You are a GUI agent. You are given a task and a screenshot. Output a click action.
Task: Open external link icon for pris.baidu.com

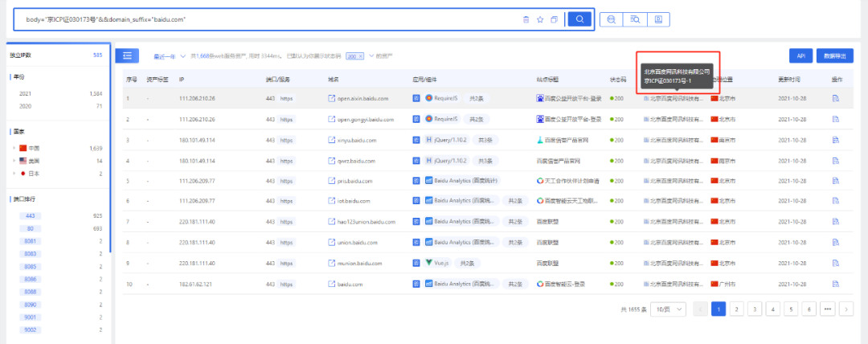(332, 181)
